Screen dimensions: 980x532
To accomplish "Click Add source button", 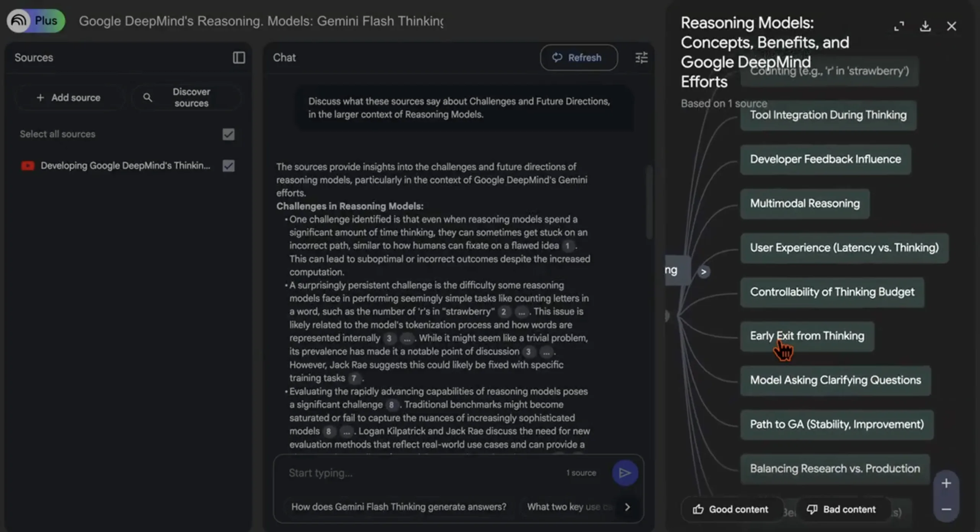I will click(x=69, y=98).
